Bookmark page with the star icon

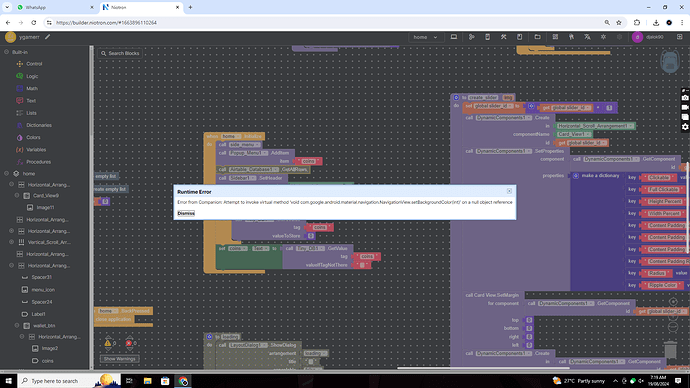(x=619, y=22)
